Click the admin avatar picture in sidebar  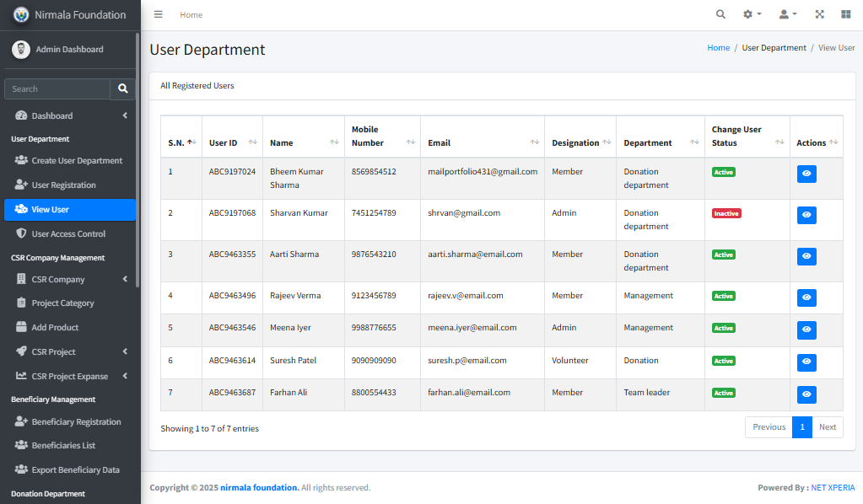[21, 50]
